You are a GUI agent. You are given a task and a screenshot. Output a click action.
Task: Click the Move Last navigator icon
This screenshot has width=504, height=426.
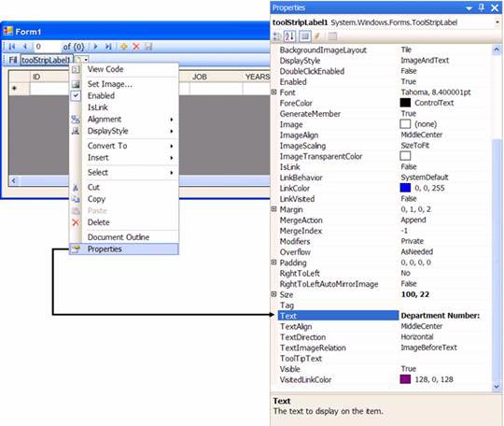(108, 47)
